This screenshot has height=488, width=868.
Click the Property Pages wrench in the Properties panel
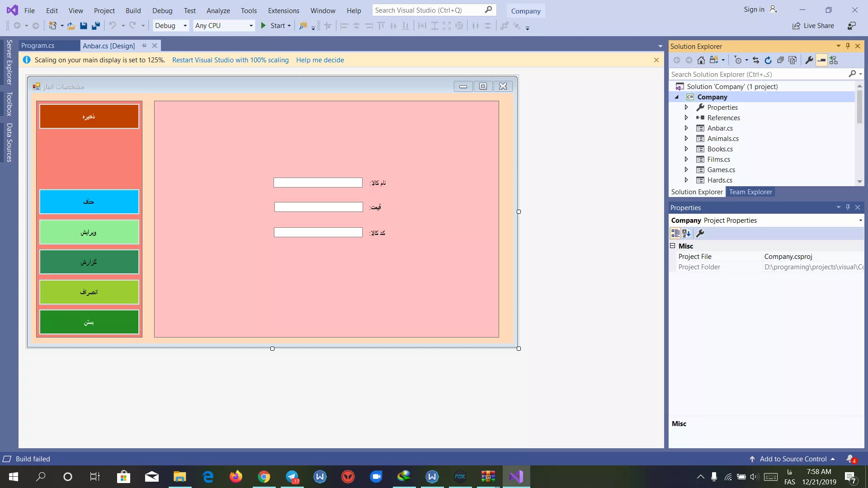pos(700,233)
